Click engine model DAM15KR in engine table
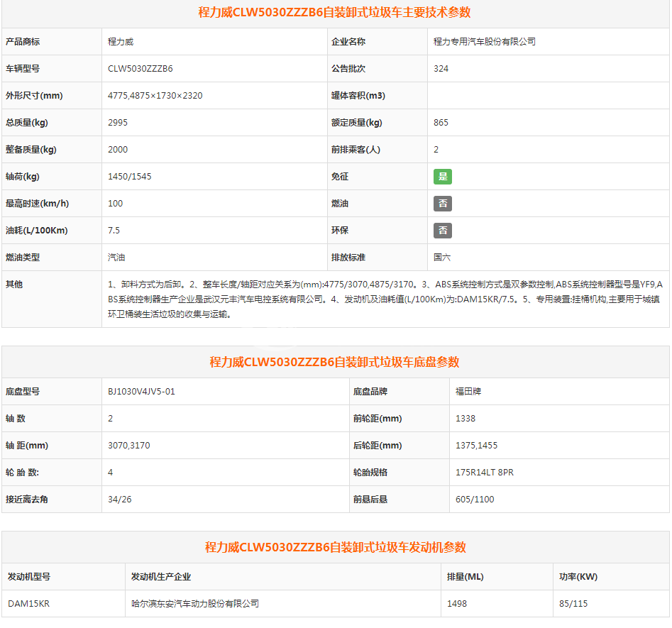This screenshot has height=628, width=672. pyautogui.click(x=28, y=604)
